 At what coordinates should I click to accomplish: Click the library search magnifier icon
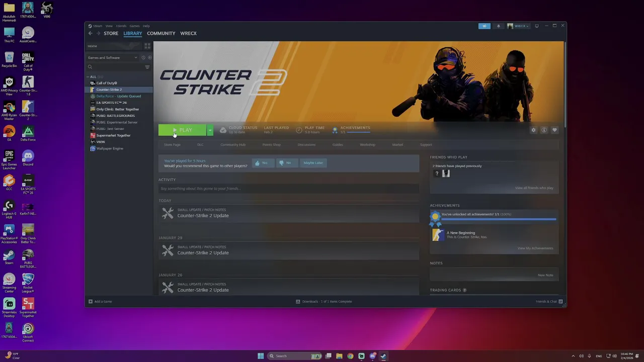click(x=90, y=67)
